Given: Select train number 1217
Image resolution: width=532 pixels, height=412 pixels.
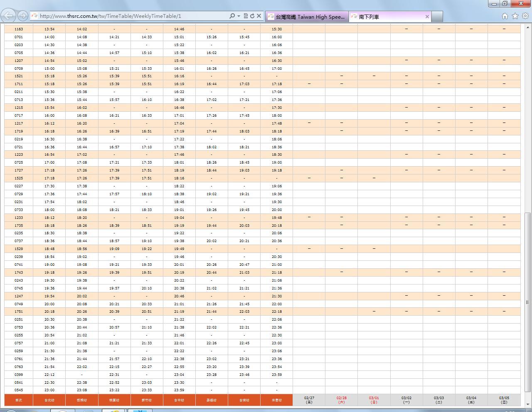Looking at the screenshot, I should [19, 123].
